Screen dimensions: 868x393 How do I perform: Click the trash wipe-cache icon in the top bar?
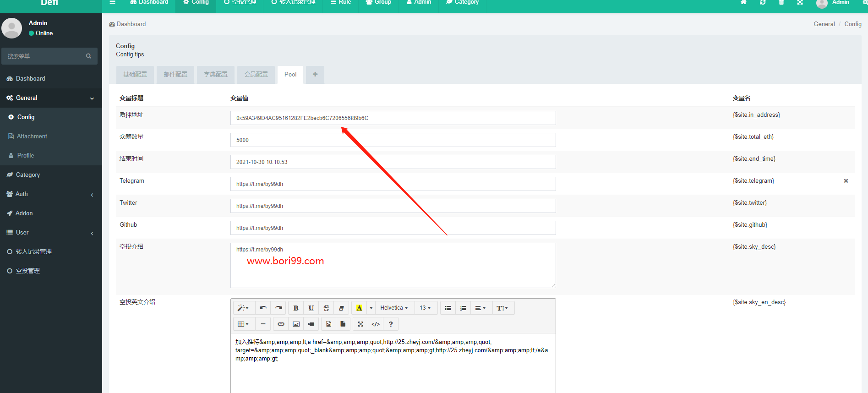coord(781,3)
